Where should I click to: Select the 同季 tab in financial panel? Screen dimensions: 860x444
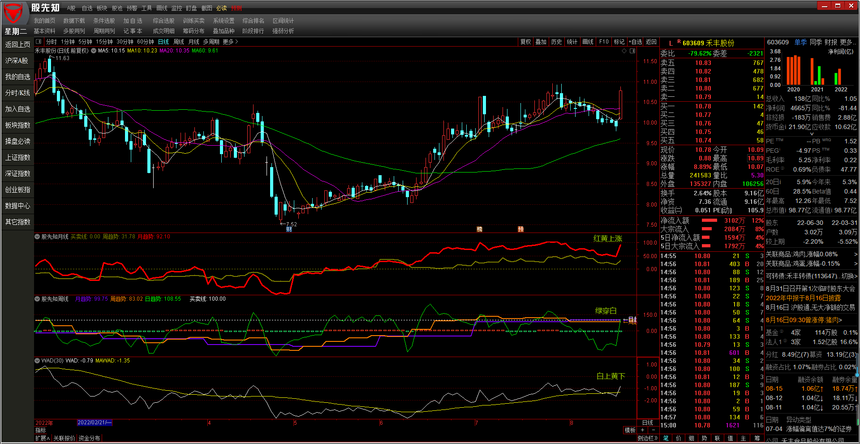pos(816,42)
